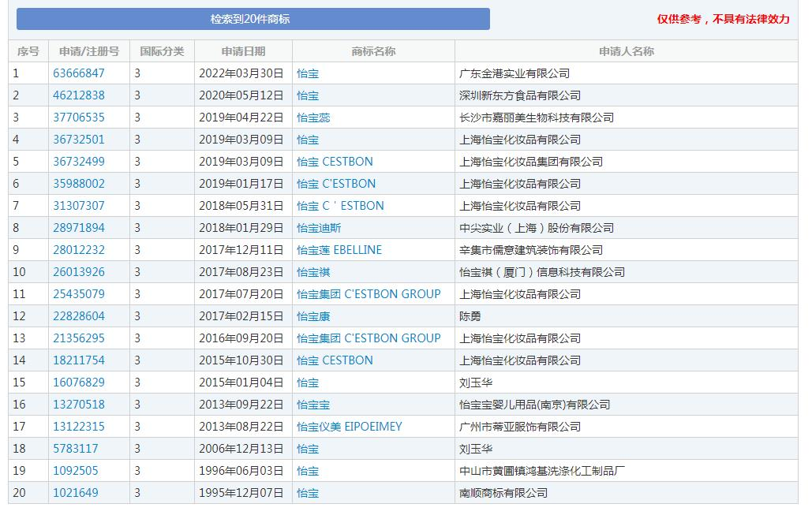Viewport: 812px width, 515px height.
Task: Select applicant 中山市黄圃镇鸿基洗涤化工制品厂
Action: coord(541,471)
